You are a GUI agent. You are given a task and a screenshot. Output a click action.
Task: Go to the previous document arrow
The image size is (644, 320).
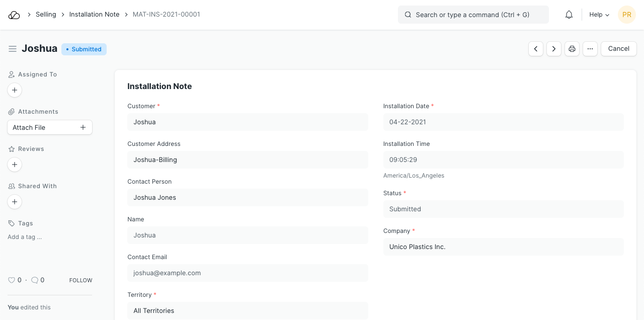coord(536,49)
